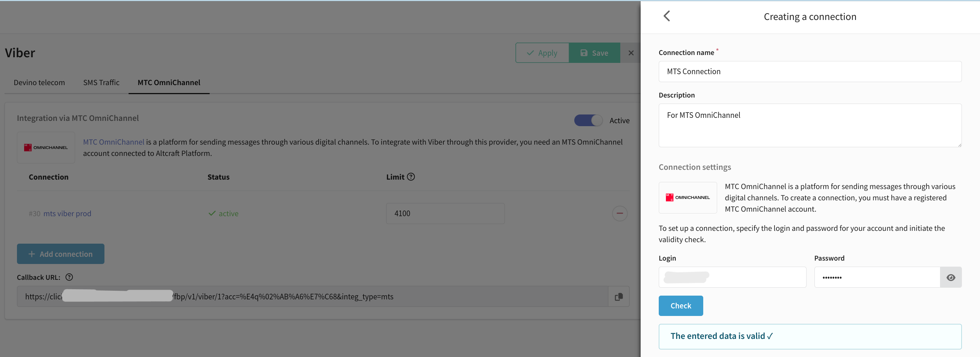Click the Viber page heading
The height and width of the screenshot is (357, 980).
tap(20, 52)
